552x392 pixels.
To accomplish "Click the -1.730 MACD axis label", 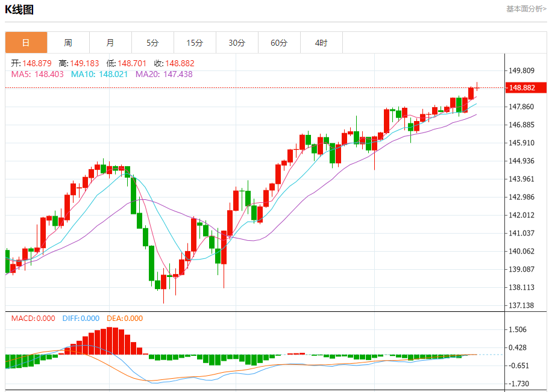I will click(519, 384).
